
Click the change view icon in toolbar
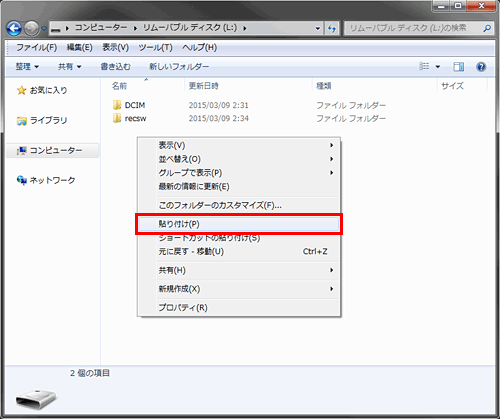[424, 66]
